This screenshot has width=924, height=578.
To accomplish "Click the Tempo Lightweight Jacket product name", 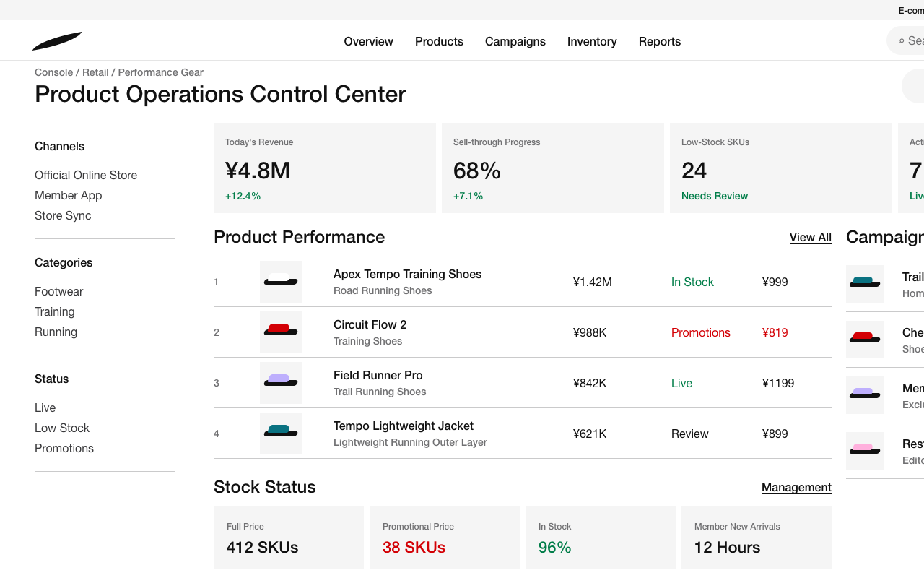I will pyautogui.click(x=404, y=426).
